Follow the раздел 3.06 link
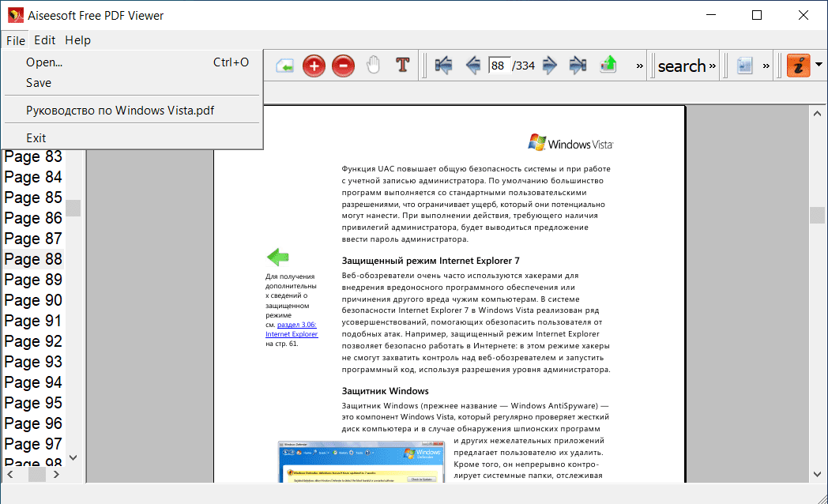 coord(297,325)
